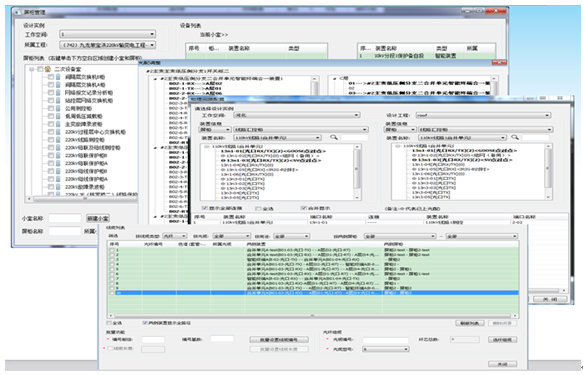The image size is (583, 375).
Task: Open the 设计工程 dropdown
Action: point(483,115)
